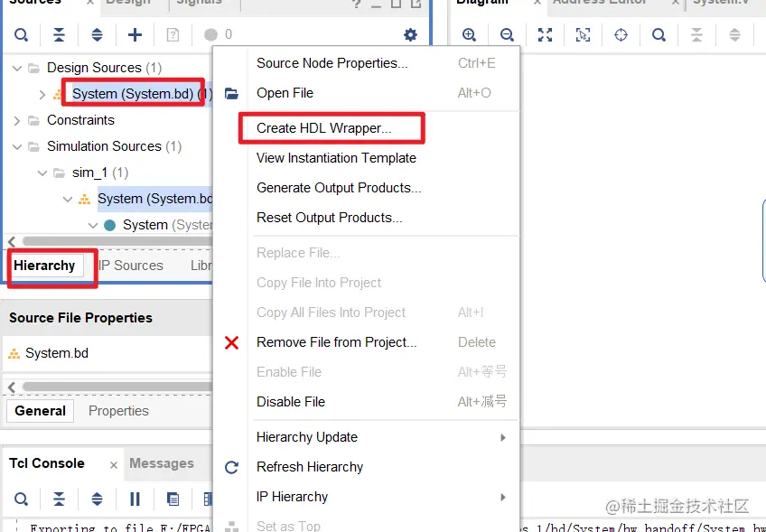Viewport: 766px width, 532px height.
Task: Click the red X remove icon
Action: coord(231,342)
